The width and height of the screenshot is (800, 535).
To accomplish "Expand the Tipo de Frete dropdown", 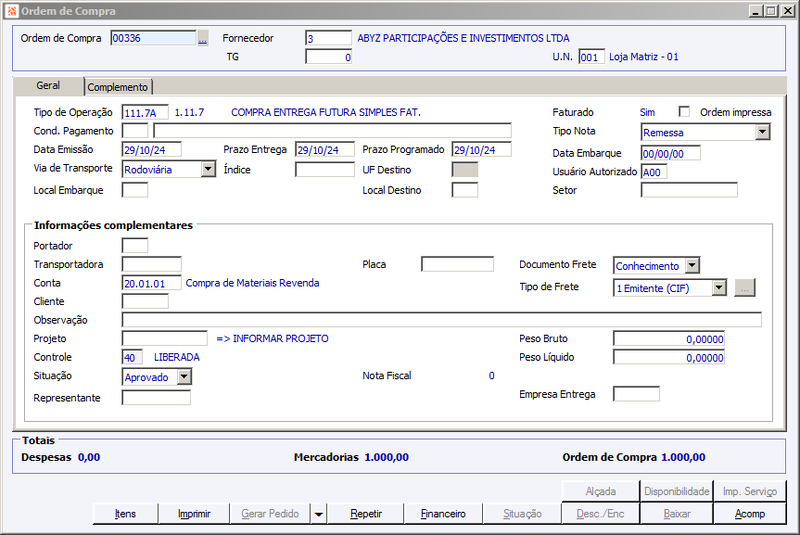I will 719,288.
